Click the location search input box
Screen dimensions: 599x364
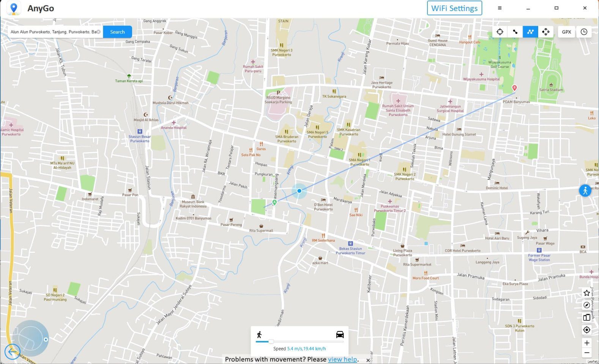(x=52, y=32)
